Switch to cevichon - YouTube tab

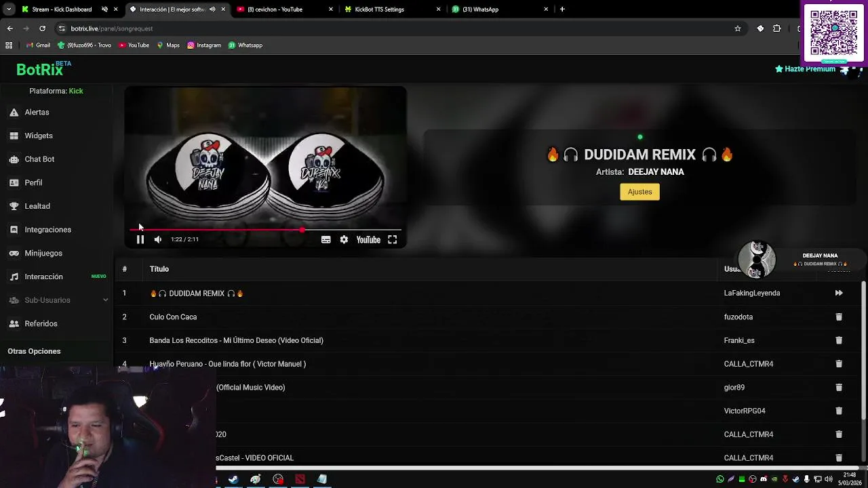tap(275, 9)
